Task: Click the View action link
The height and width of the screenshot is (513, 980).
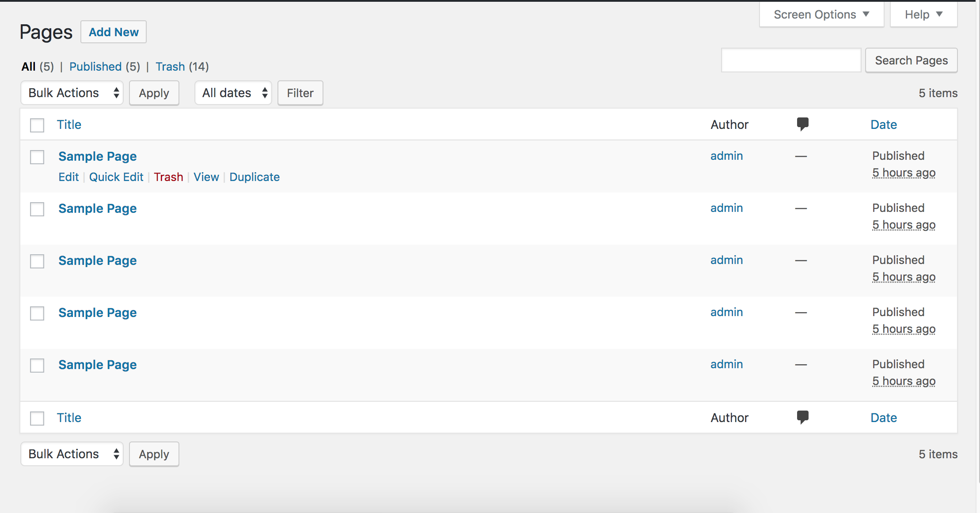Action: click(206, 177)
